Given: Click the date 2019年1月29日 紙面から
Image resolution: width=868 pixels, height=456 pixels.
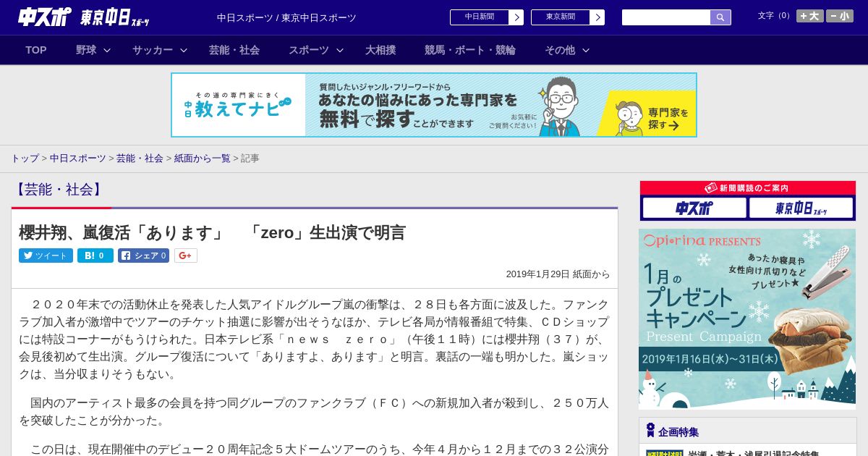Looking at the screenshot, I should 558,274.
